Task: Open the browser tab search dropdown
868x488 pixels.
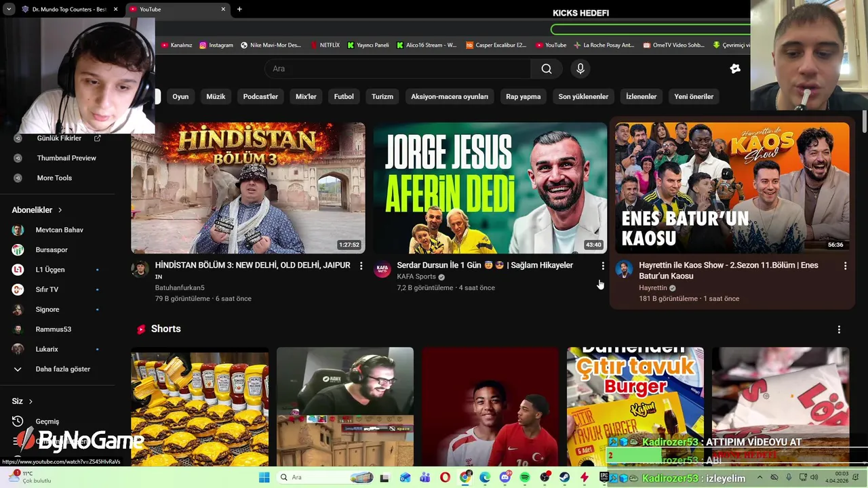Action: (8, 9)
